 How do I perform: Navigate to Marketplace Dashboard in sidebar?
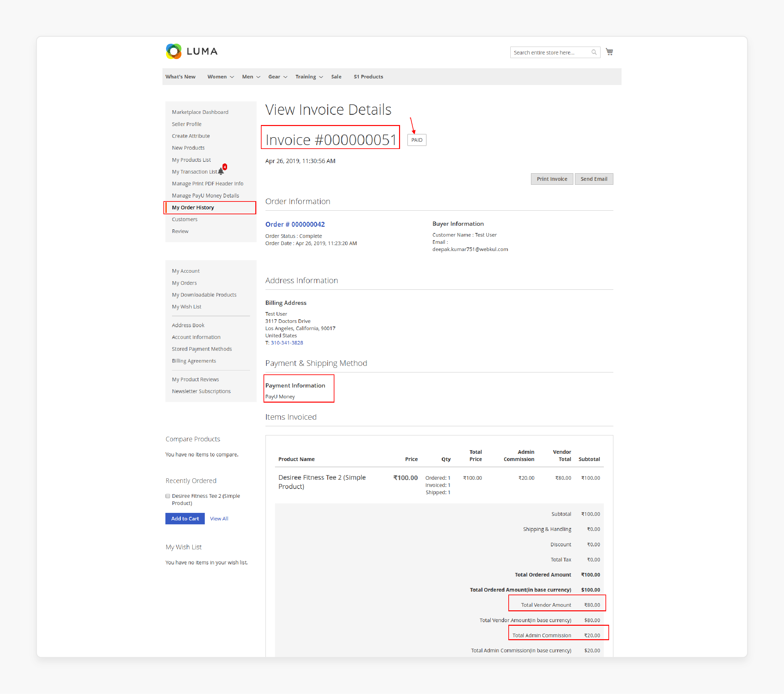200,112
